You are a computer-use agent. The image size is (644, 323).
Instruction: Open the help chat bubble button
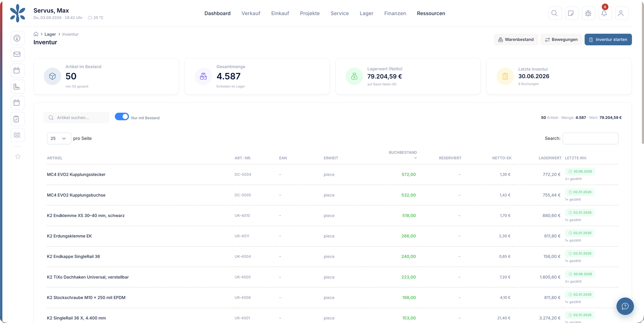click(x=625, y=306)
